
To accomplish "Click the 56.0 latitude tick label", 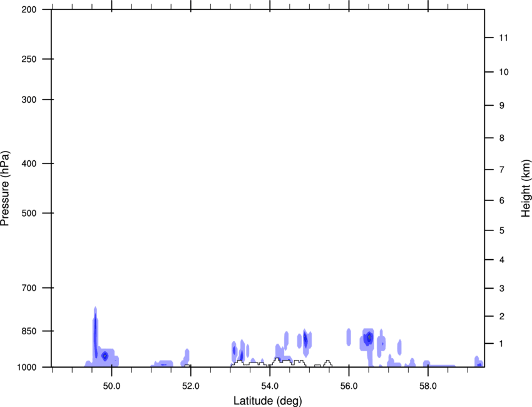I will [x=349, y=386].
